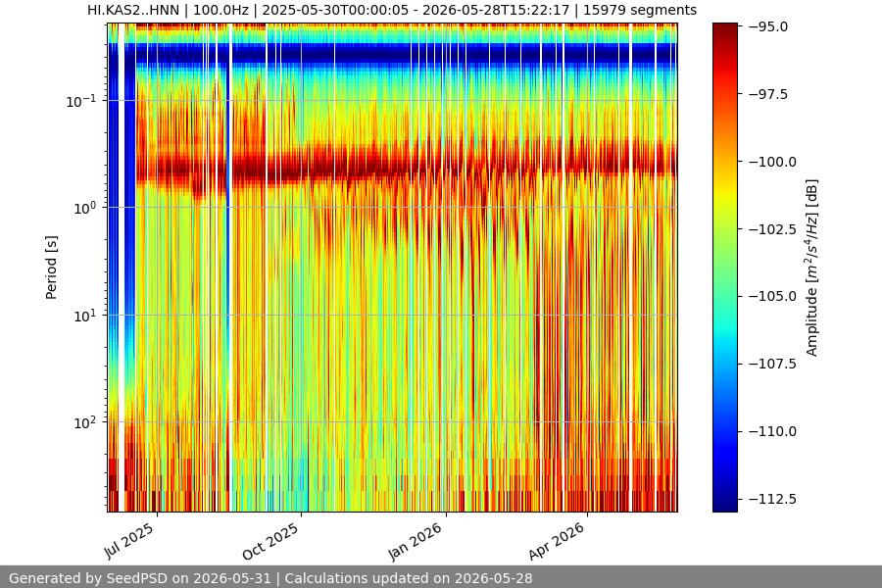Click the 10² period tick label
The height and width of the screenshot is (588, 882).
[84, 422]
